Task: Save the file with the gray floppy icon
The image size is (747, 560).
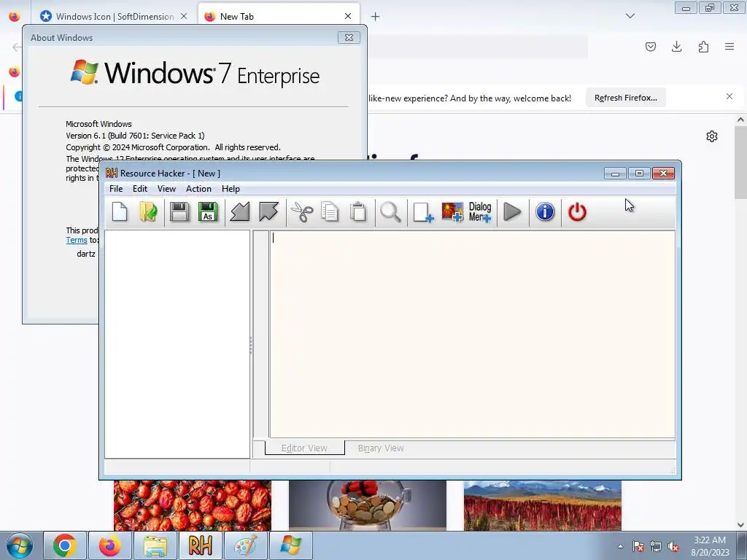Action: (x=179, y=212)
